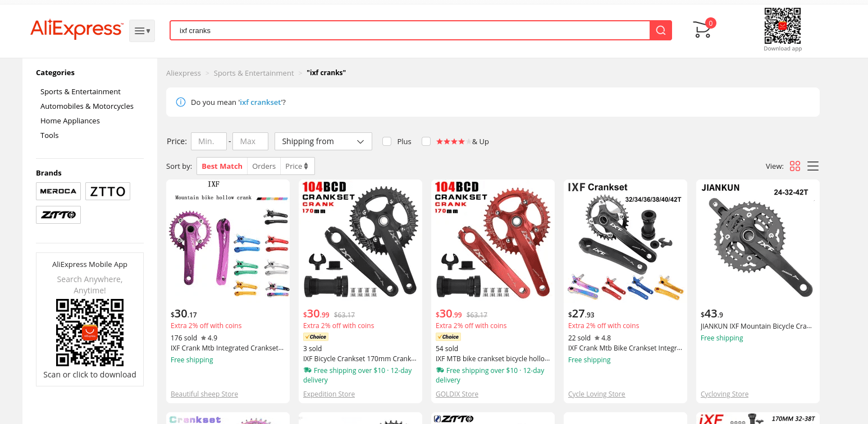Click the $43.9 price
The width and height of the screenshot is (868, 424).
(x=712, y=314)
